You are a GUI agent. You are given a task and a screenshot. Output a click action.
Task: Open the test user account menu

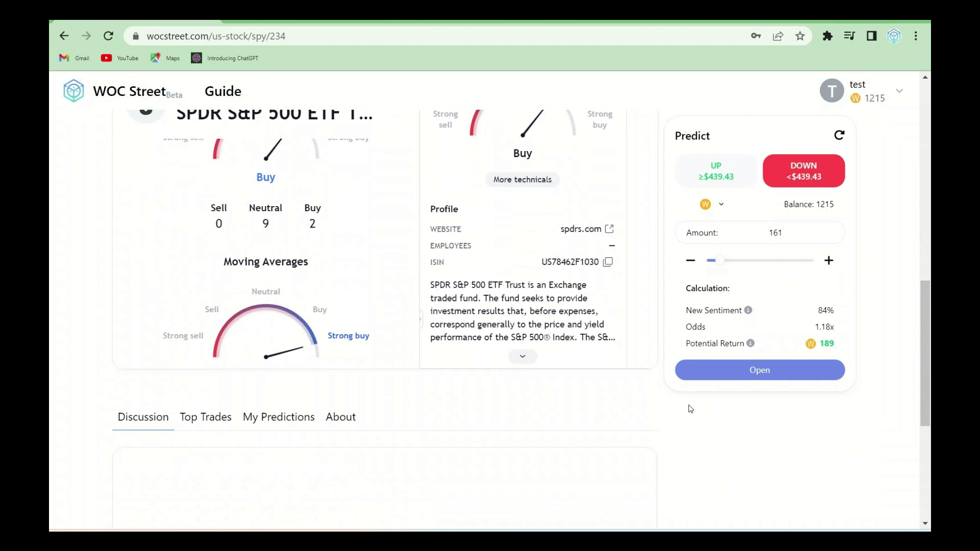point(899,91)
